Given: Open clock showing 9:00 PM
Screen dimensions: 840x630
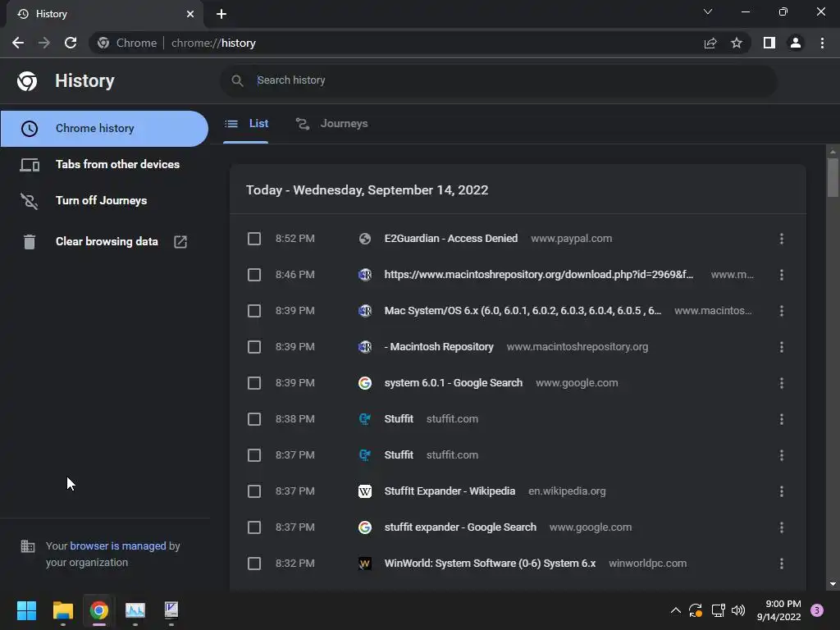Looking at the screenshot, I should (x=779, y=610).
